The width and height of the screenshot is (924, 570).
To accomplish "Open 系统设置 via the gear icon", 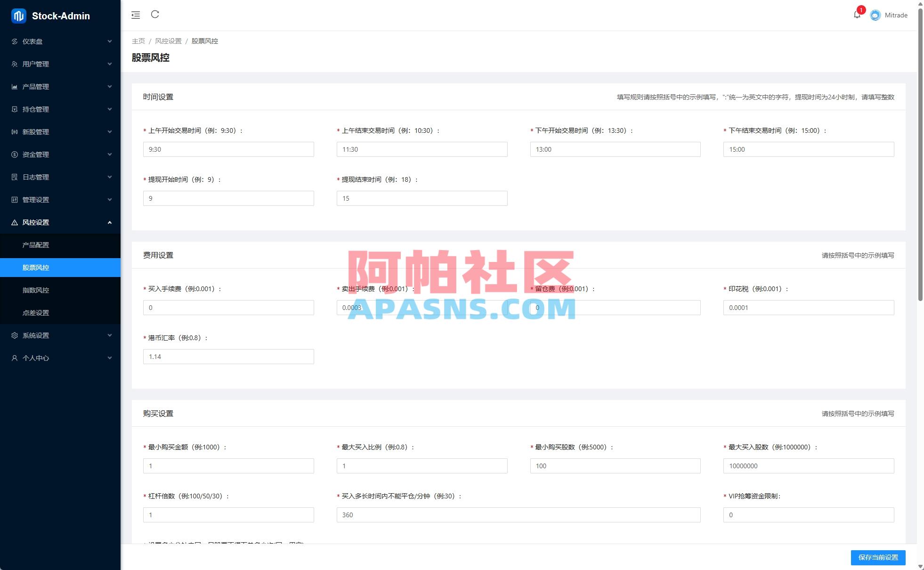I will (x=14, y=335).
